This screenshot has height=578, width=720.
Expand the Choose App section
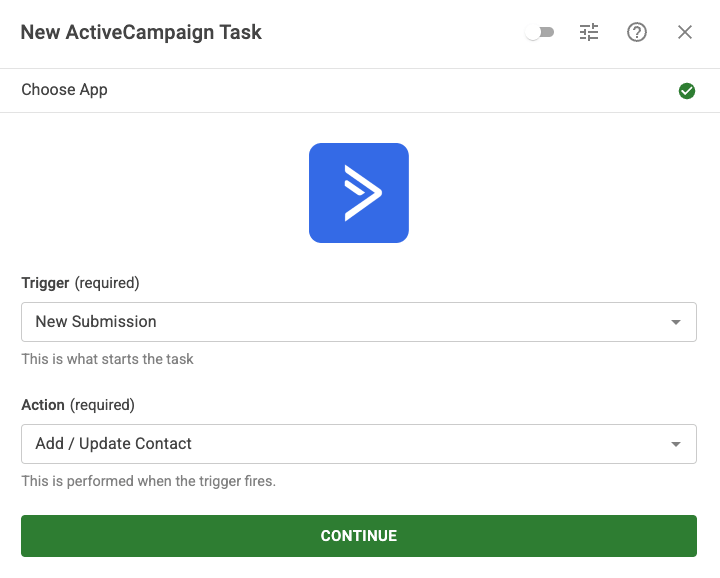pos(360,90)
